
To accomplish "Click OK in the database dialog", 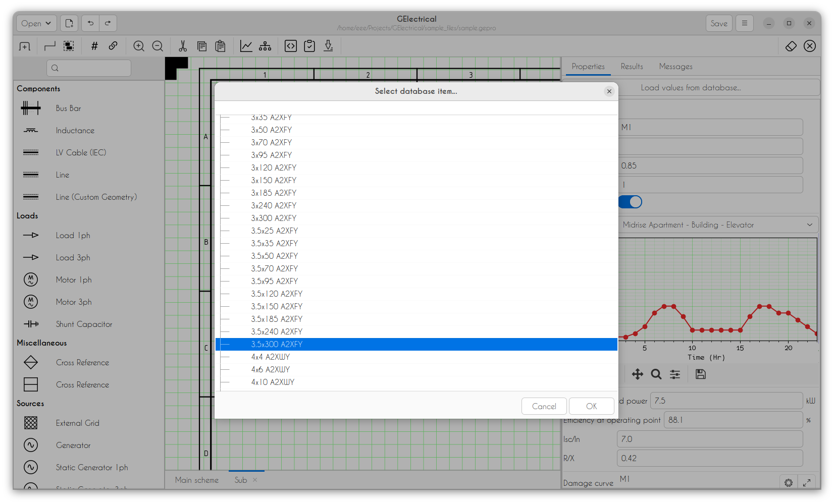I will [592, 407].
